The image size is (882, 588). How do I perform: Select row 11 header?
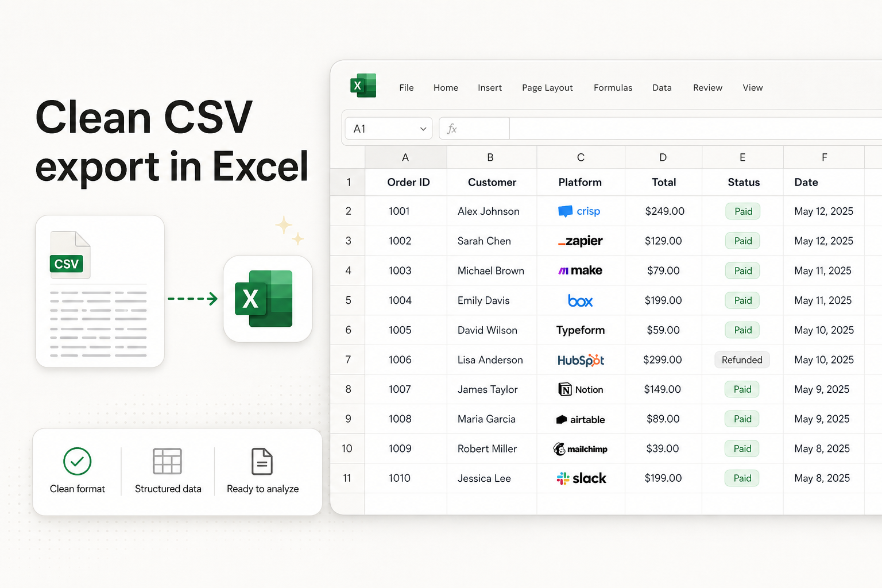[347, 478]
